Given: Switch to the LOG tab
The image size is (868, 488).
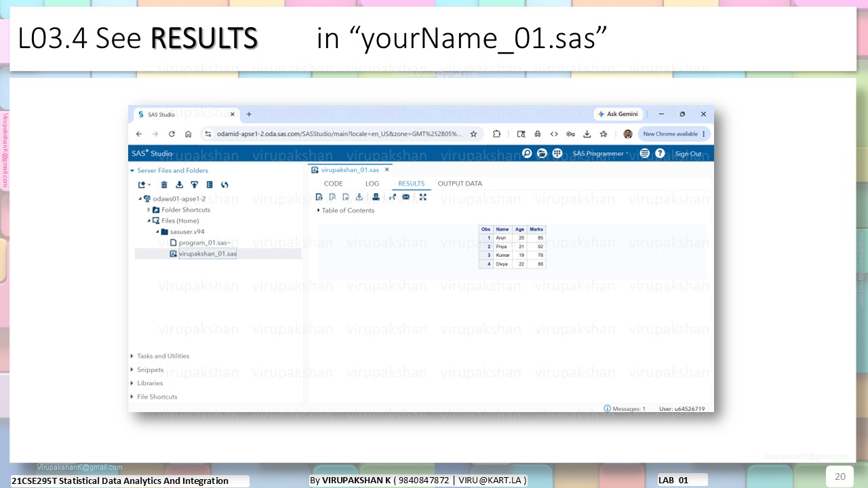Looking at the screenshot, I should [x=372, y=184].
